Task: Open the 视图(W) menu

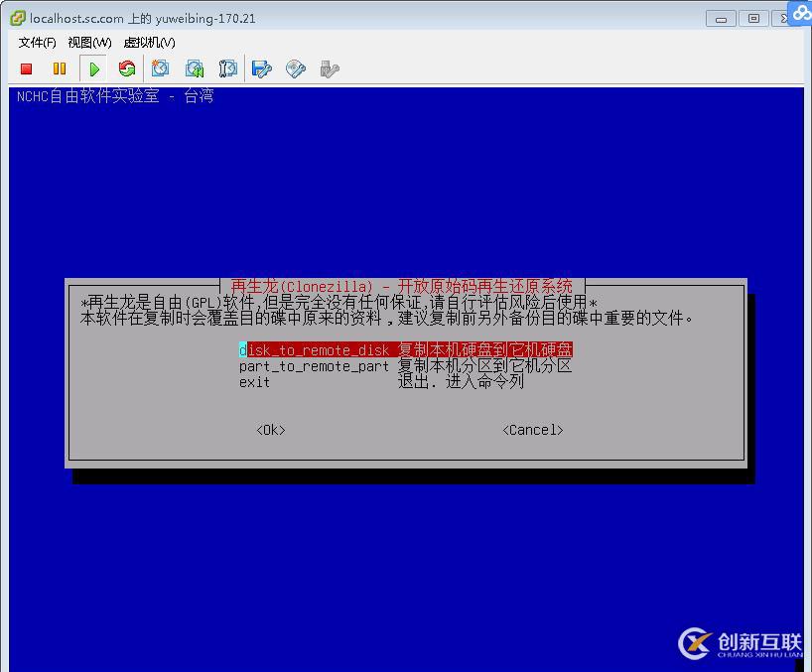Action: point(87,43)
